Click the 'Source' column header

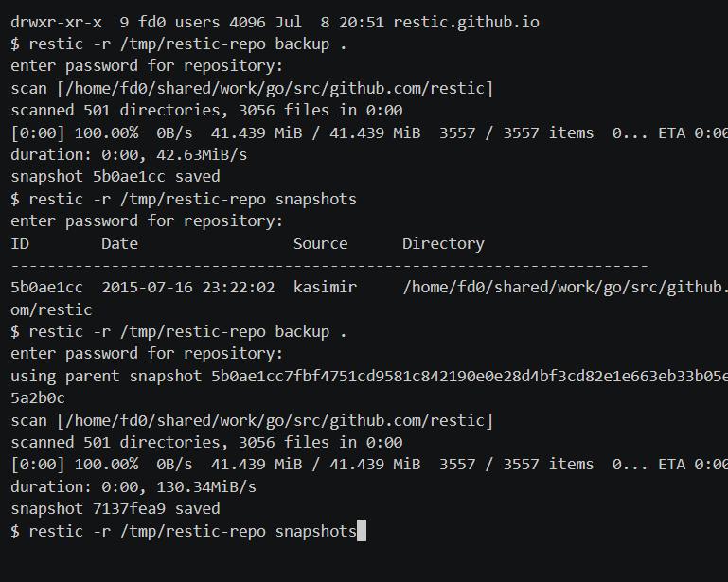click(x=320, y=243)
